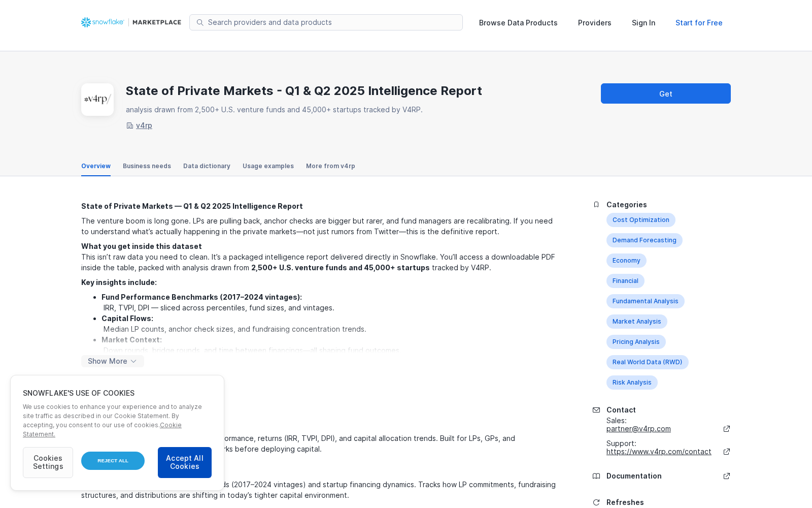Click Reject All cookies
The height and width of the screenshot is (508, 812).
pyautogui.click(x=113, y=461)
